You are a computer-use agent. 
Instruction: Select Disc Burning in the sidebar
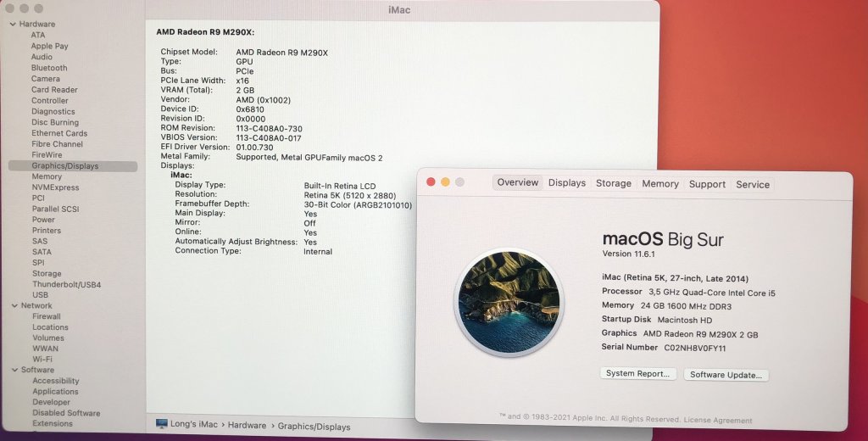pyautogui.click(x=55, y=122)
